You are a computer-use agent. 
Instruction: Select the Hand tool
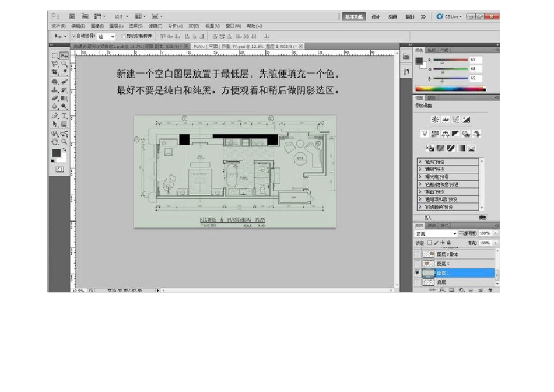point(55,141)
